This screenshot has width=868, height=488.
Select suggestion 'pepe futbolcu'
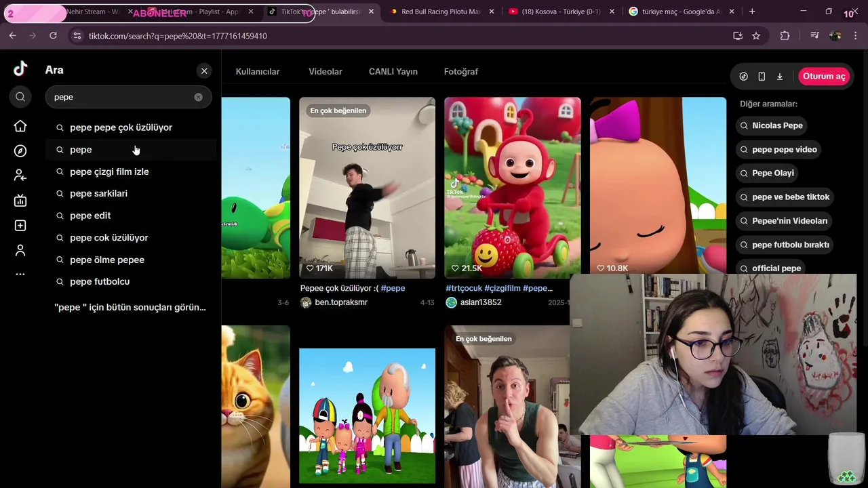click(131, 281)
